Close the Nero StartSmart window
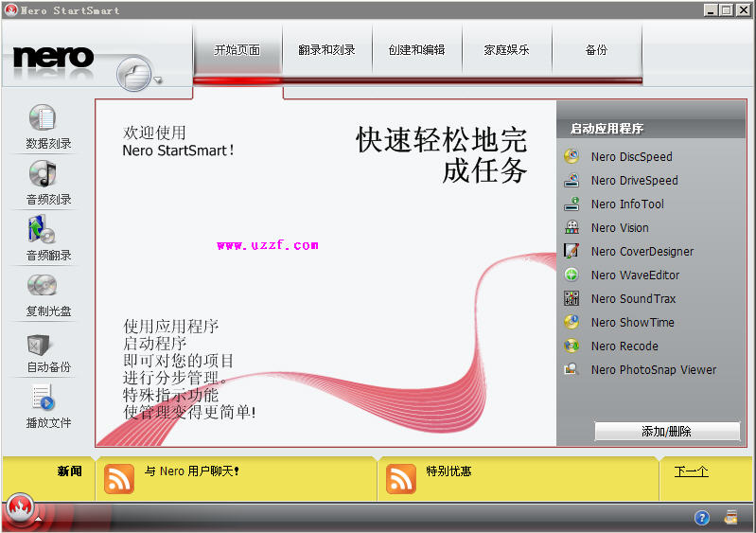The image size is (756, 533). pos(743,9)
